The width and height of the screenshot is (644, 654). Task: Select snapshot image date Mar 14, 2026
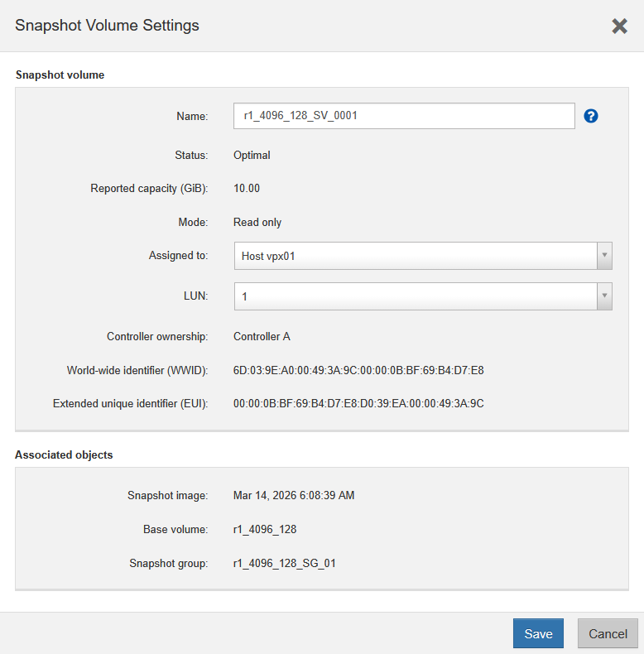294,496
